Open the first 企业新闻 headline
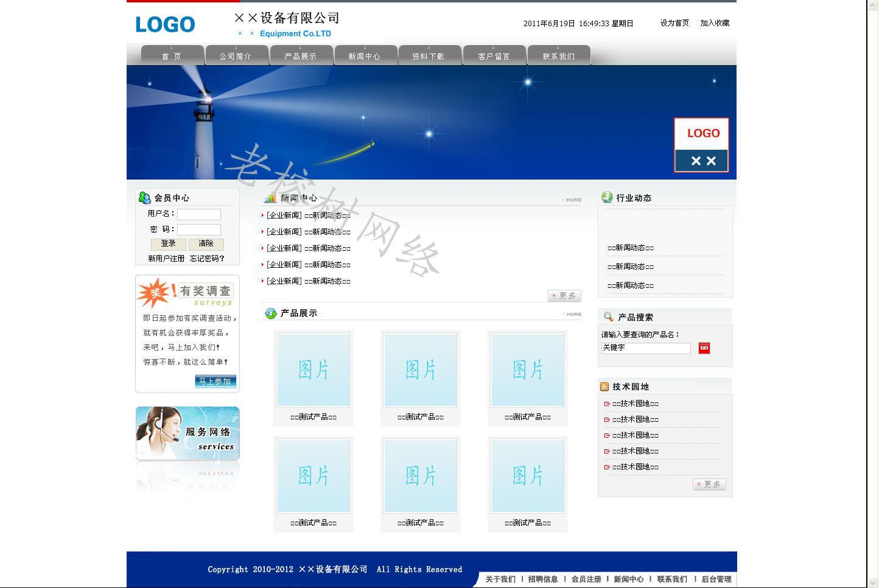This screenshot has height=588, width=879. (x=308, y=215)
